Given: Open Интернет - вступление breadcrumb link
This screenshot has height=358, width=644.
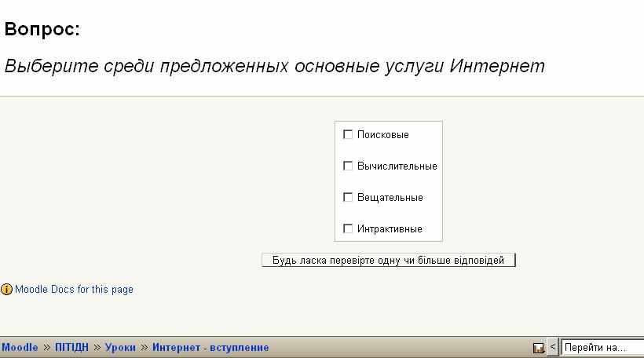Looking at the screenshot, I should coord(210,347).
